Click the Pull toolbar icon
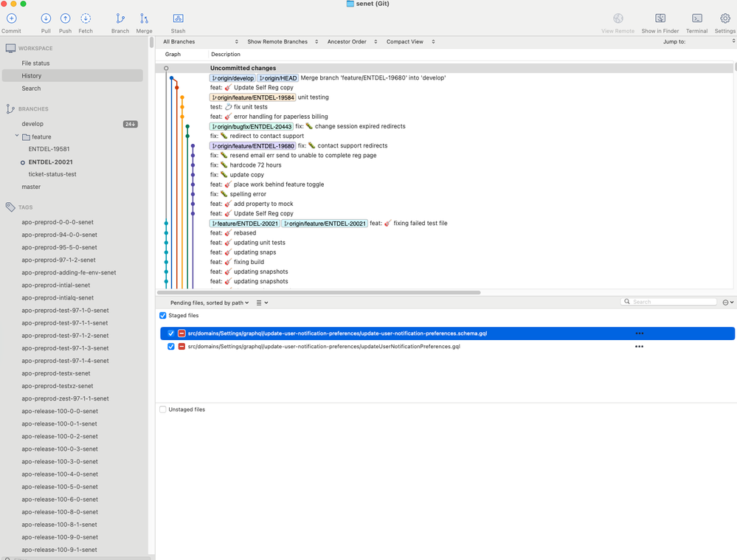The width and height of the screenshot is (737, 560). [46, 18]
